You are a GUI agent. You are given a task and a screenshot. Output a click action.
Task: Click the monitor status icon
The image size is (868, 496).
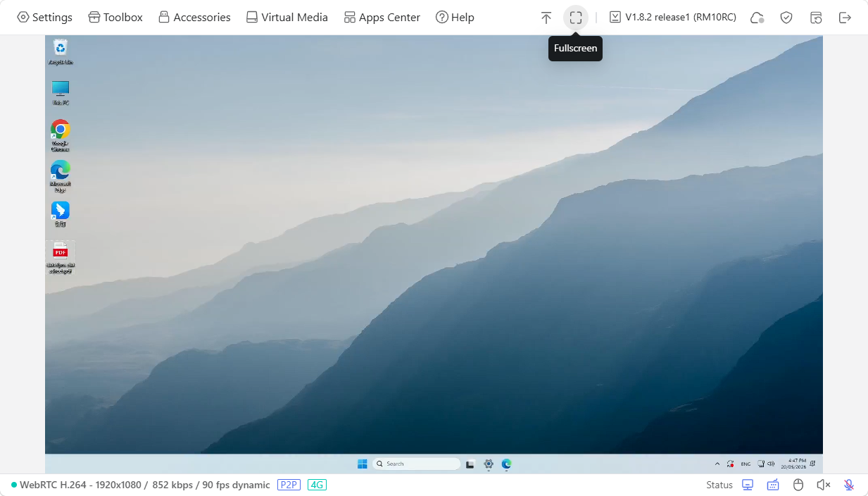pyautogui.click(x=748, y=485)
